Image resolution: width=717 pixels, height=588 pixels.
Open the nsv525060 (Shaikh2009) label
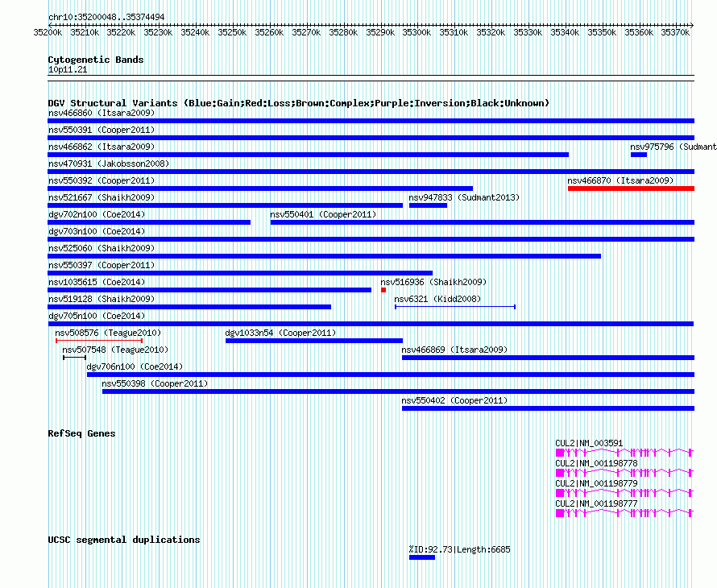click(x=102, y=248)
